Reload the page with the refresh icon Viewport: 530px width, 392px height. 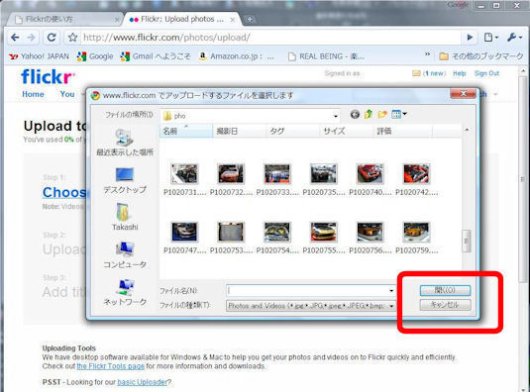(x=51, y=37)
